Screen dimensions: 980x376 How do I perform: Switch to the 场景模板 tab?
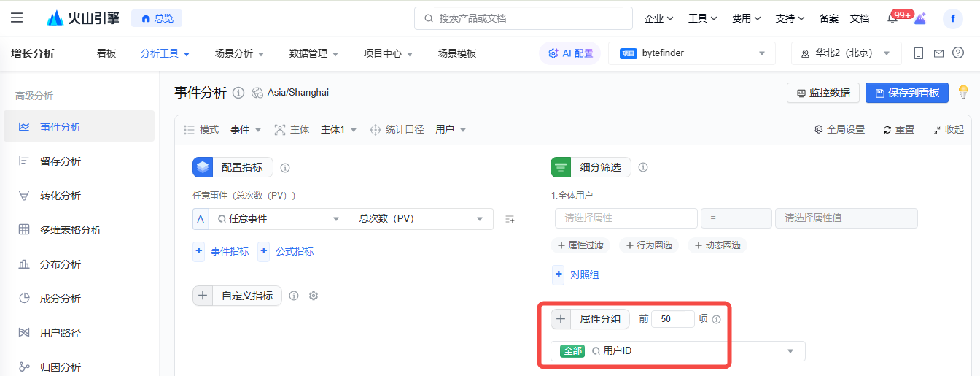(457, 53)
